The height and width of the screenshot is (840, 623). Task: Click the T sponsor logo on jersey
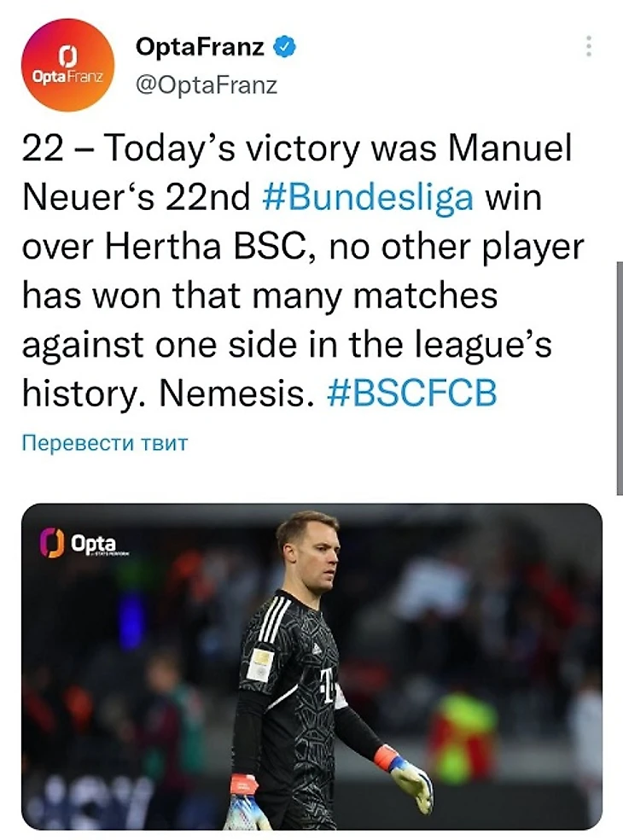pos(325,681)
